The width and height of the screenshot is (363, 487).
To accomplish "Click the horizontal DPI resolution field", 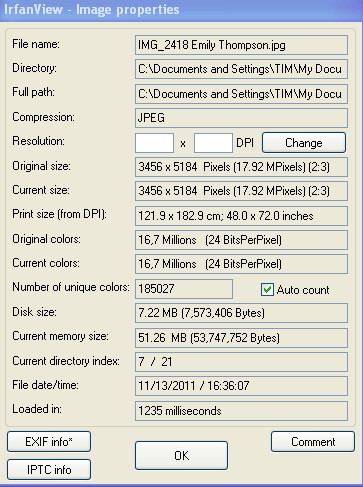I will [x=154, y=143].
